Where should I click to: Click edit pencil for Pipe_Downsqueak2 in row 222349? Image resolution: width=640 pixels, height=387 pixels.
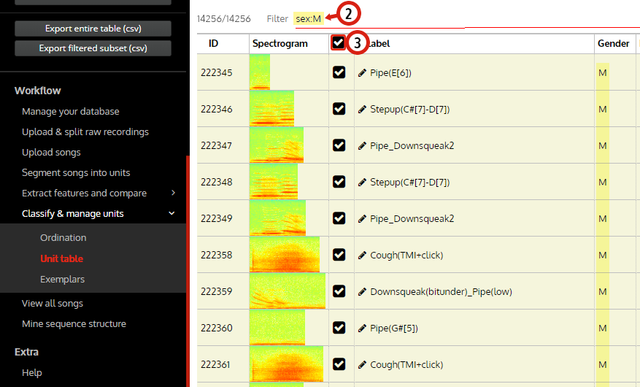(x=362, y=219)
